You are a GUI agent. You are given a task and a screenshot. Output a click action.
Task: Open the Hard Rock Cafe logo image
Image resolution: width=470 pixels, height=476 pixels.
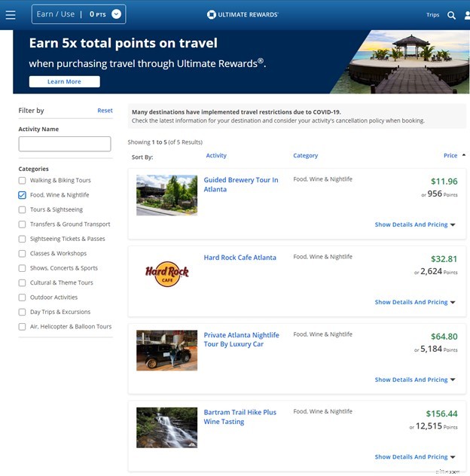pyautogui.click(x=166, y=273)
